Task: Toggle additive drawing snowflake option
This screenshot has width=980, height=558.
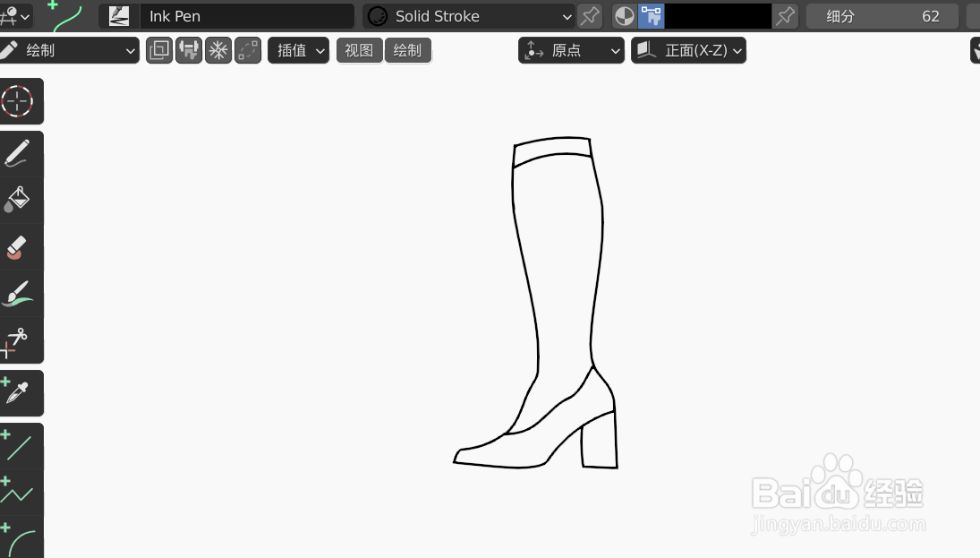Action: 218,51
